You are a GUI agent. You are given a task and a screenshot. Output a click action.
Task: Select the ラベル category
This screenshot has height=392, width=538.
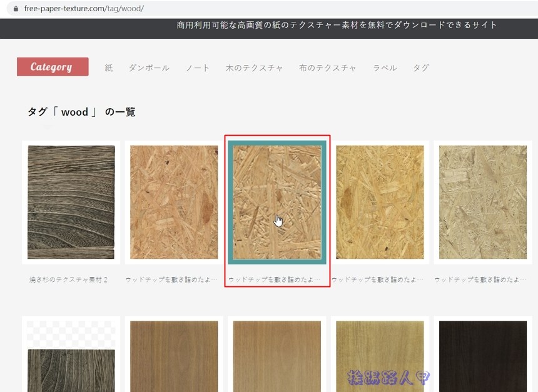[385, 68]
